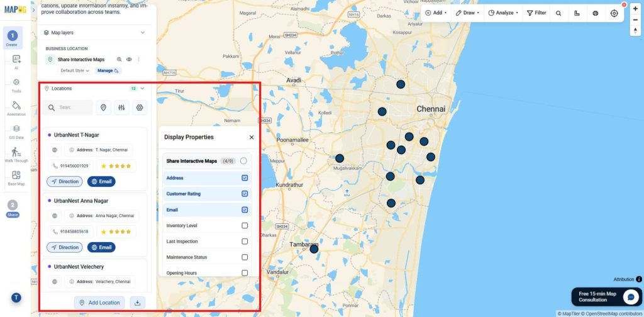Open UrbanNest Velechery location card title
644x317 pixels.
79,267
